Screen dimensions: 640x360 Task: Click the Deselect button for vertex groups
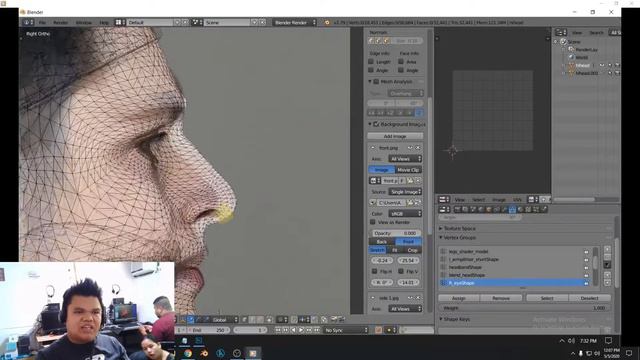coord(589,298)
